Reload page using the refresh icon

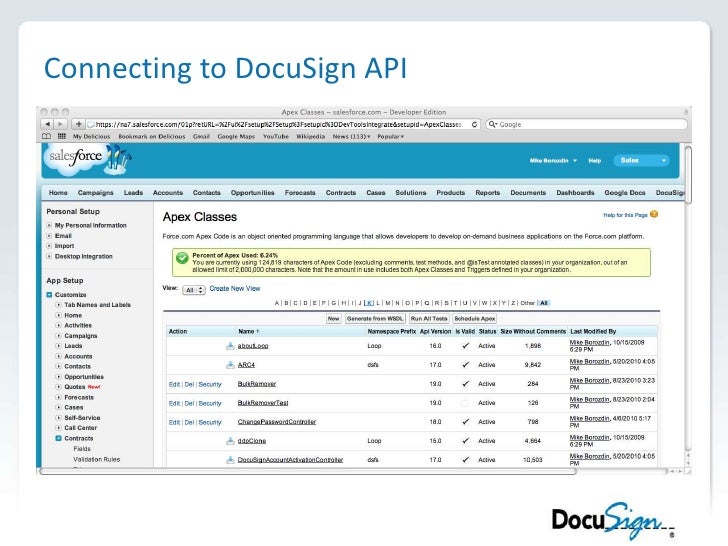[x=474, y=124]
